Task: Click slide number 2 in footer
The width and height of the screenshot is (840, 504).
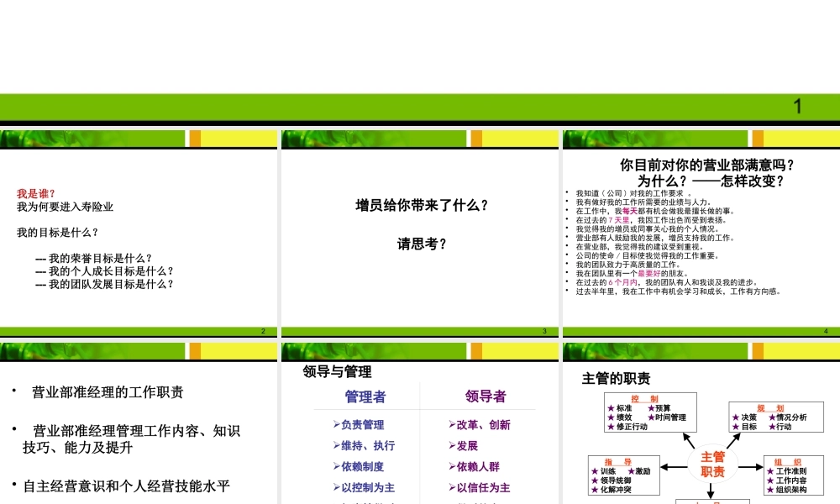Action: pos(263,331)
